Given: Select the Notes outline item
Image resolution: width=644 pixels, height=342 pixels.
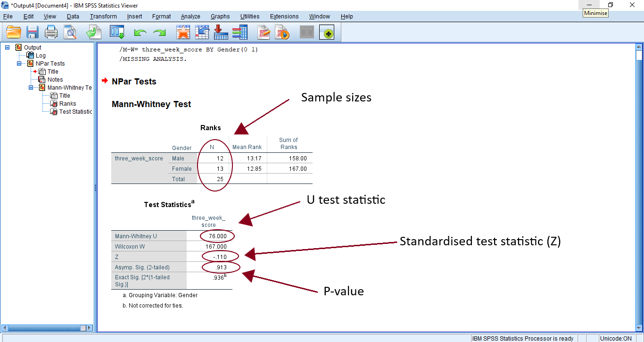Looking at the screenshot, I should pyautogui.click(x=55, y=79).
